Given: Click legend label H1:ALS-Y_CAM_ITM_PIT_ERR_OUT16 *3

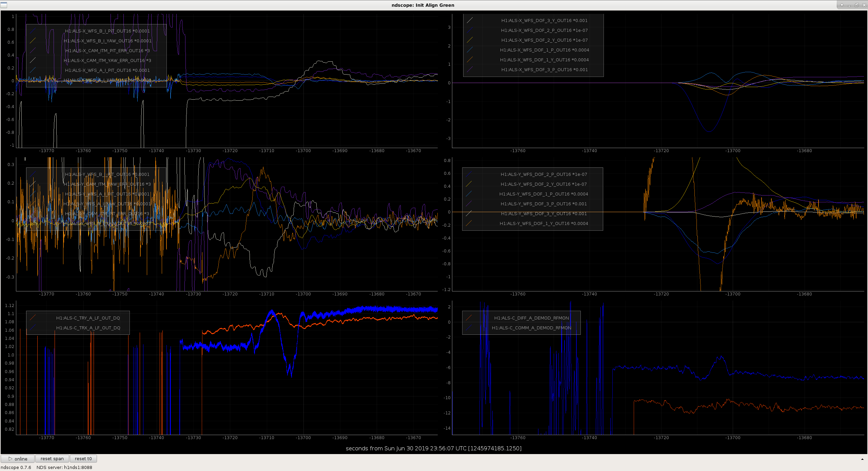Looking at the screenshot, I should point(107,213).
